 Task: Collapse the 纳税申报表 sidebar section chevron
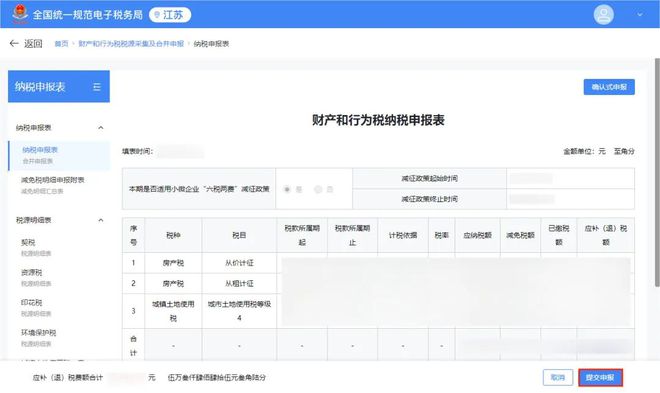pyautogui.click(x=101, y=127)
